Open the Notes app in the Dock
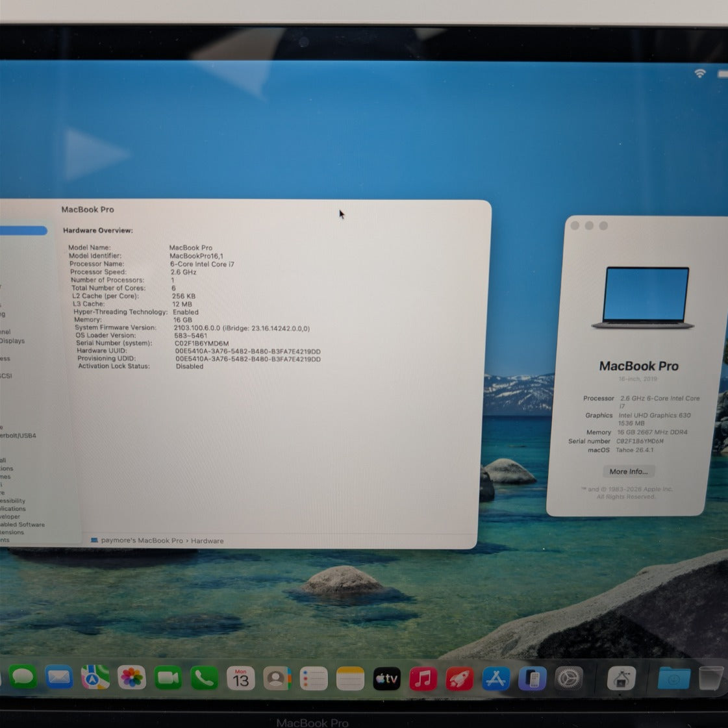The height and width of the screenshot is (728, 728). pos(350,679)
